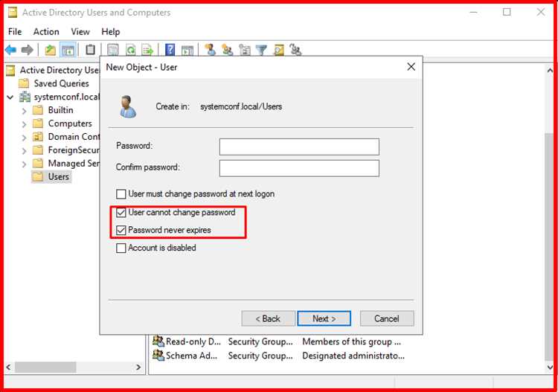558x392 pixels.
Task: Select Computers in the tree
Action: tap(70, 123)
